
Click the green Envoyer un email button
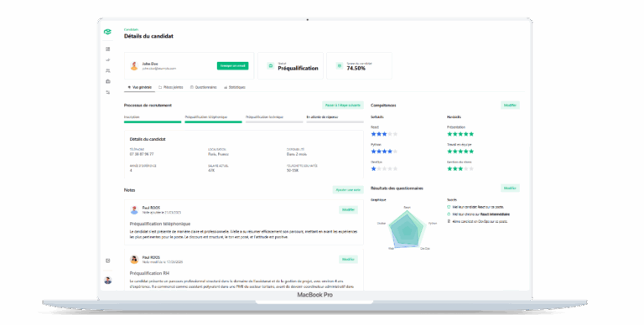pos(232,65)
